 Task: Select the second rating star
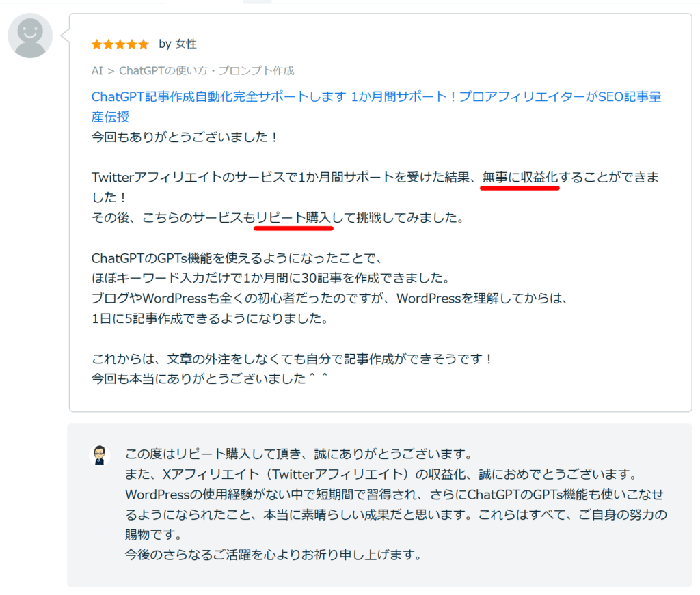coord(107,44)
